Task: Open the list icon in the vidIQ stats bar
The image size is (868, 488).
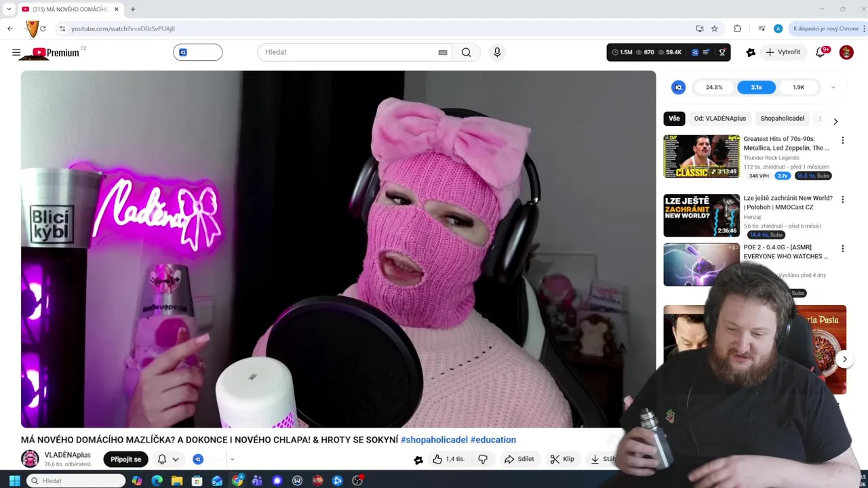Action: pos(706,52)
